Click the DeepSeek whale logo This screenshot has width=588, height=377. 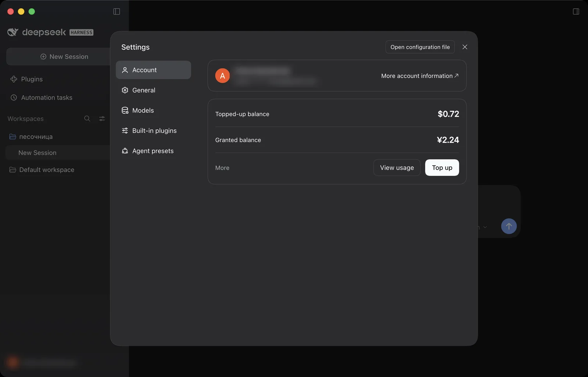[13, 32]
